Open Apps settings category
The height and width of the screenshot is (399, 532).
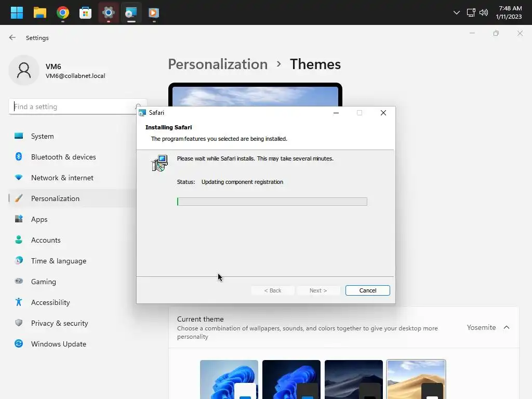pos(72,219)
